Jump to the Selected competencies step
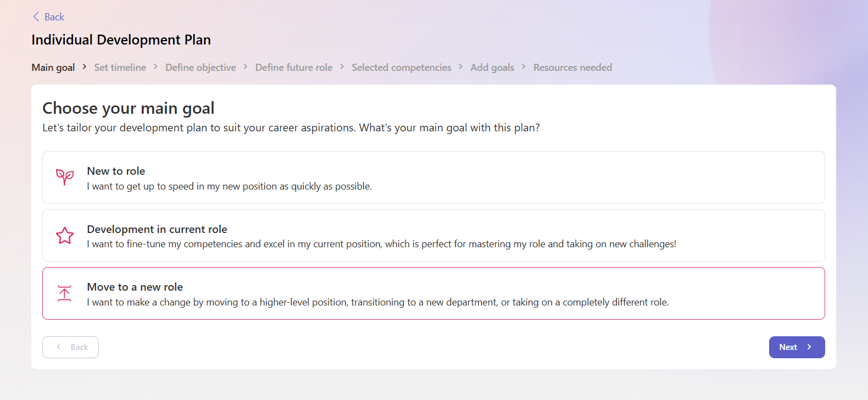Viewport: 868px width, 400px height. click(402, 68)
